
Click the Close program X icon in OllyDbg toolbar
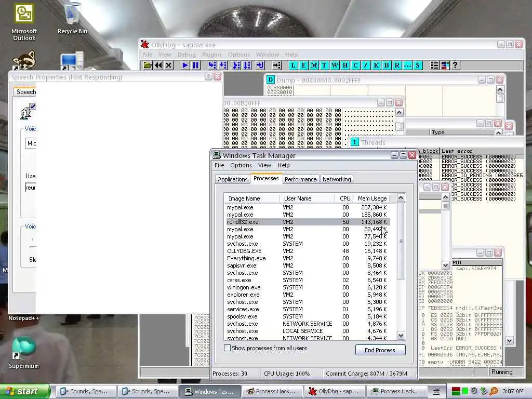(169, 65)
